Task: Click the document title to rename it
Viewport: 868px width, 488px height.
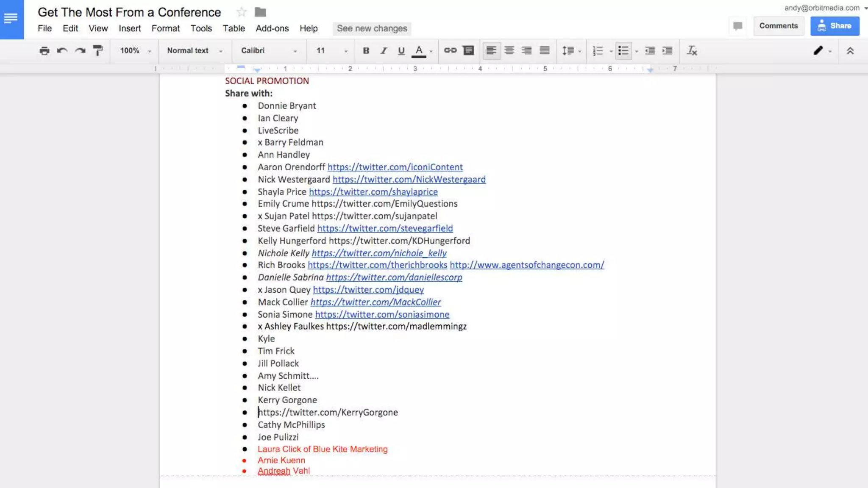Action: (x=129, y=12)
